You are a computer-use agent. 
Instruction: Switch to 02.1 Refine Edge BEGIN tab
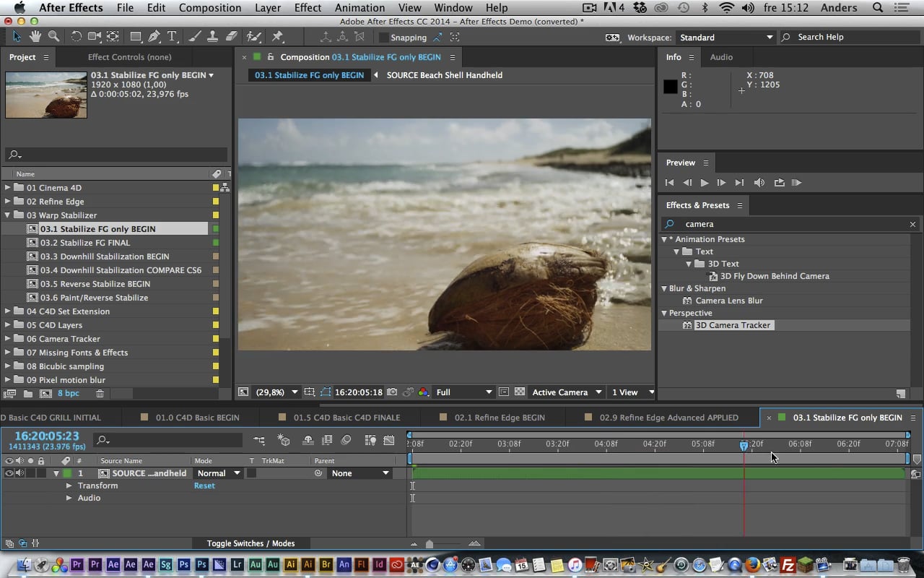(x=500, y=418)
